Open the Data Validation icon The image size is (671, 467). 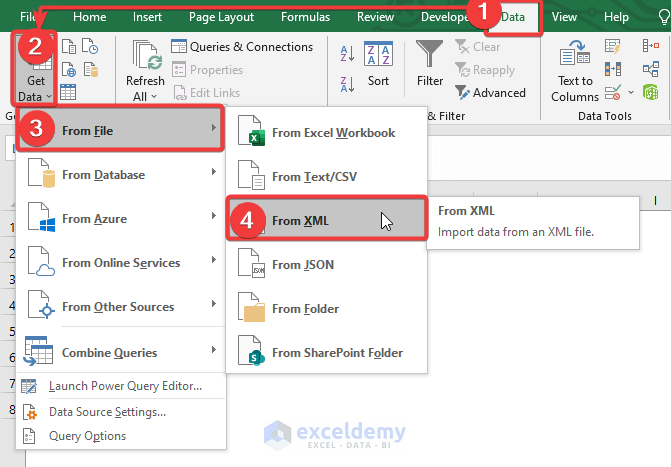click(613, 92)
